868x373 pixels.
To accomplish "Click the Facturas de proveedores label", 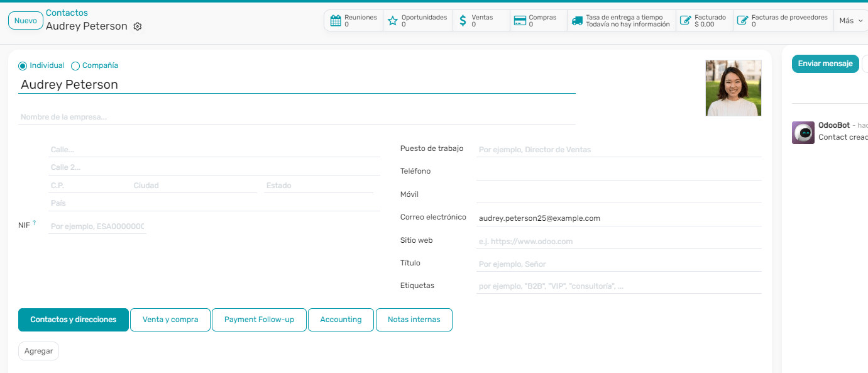I will point(789,17).
